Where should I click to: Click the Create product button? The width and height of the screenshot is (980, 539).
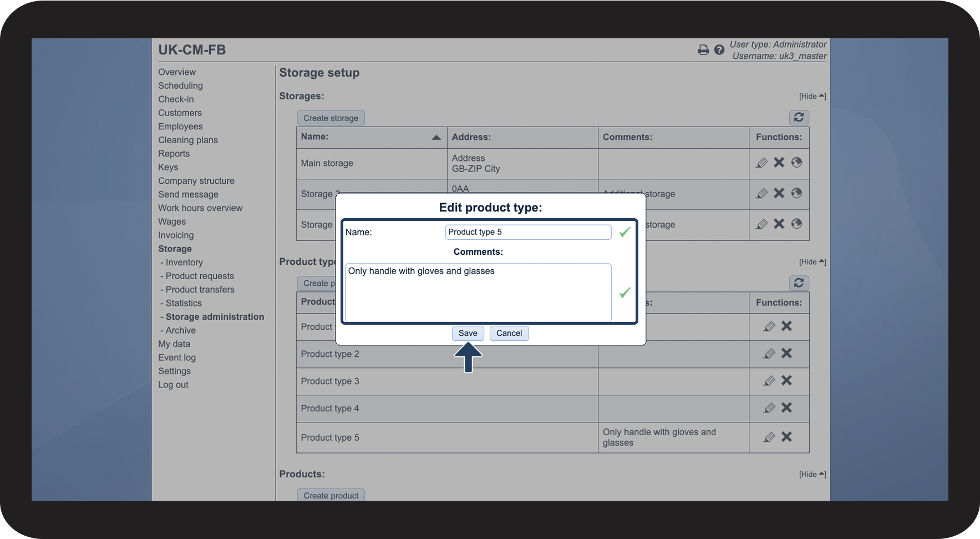coord(331,495)
